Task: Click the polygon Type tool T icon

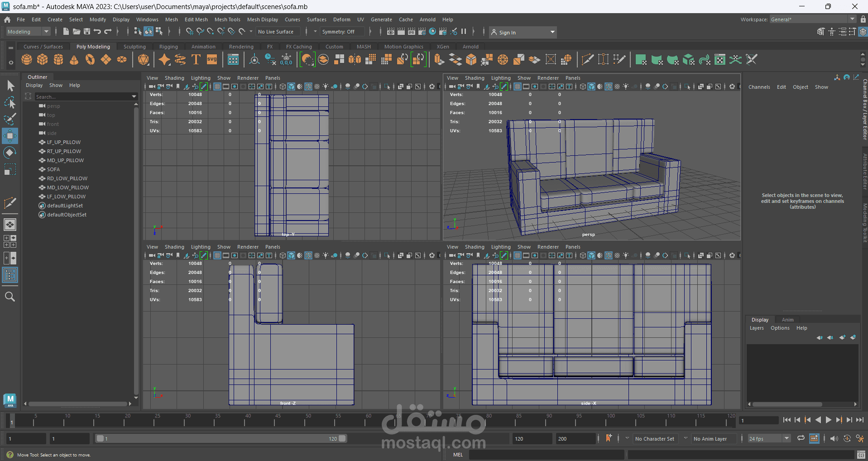Action: pyautogui.click(x=196, y=59)
